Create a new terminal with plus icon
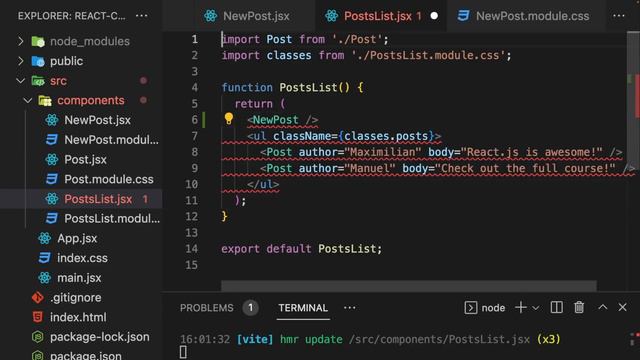Image resolution: width=640 pixels, height=360 pixels. [x=521, y=307]
